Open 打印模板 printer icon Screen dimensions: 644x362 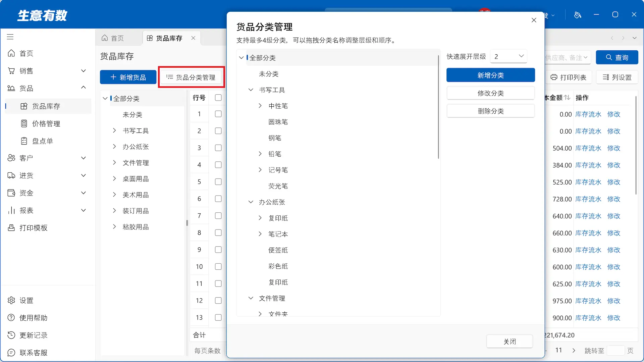click(11, 228)
